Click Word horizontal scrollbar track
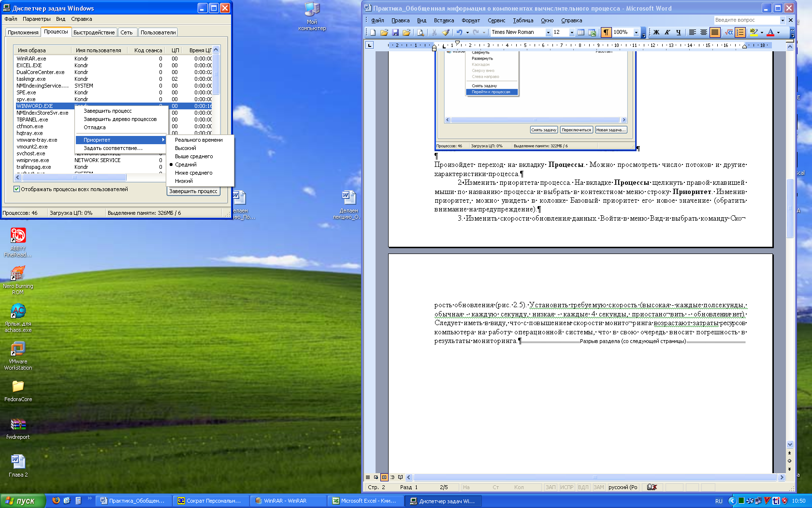The image size is (812, 508). click(x=595, y=477)
